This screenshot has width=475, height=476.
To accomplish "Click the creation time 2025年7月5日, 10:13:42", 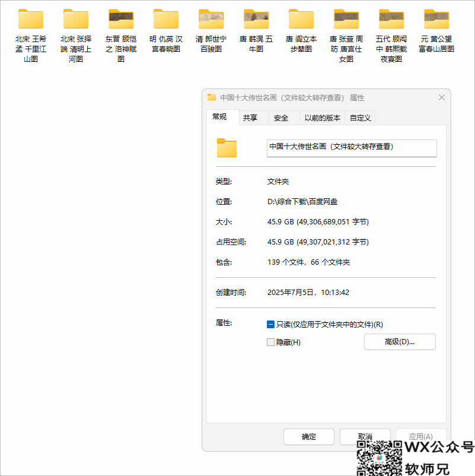I will click(308, 293).
